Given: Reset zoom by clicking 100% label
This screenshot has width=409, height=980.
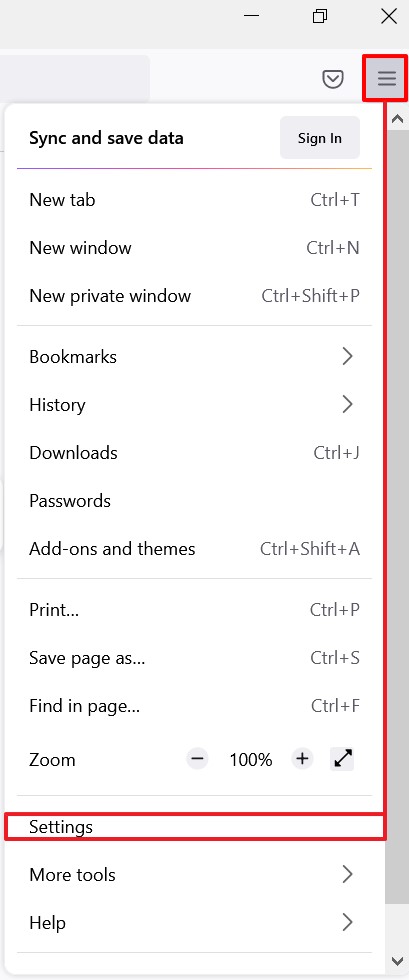Looking at the screenshot, I should coord(251,760).
